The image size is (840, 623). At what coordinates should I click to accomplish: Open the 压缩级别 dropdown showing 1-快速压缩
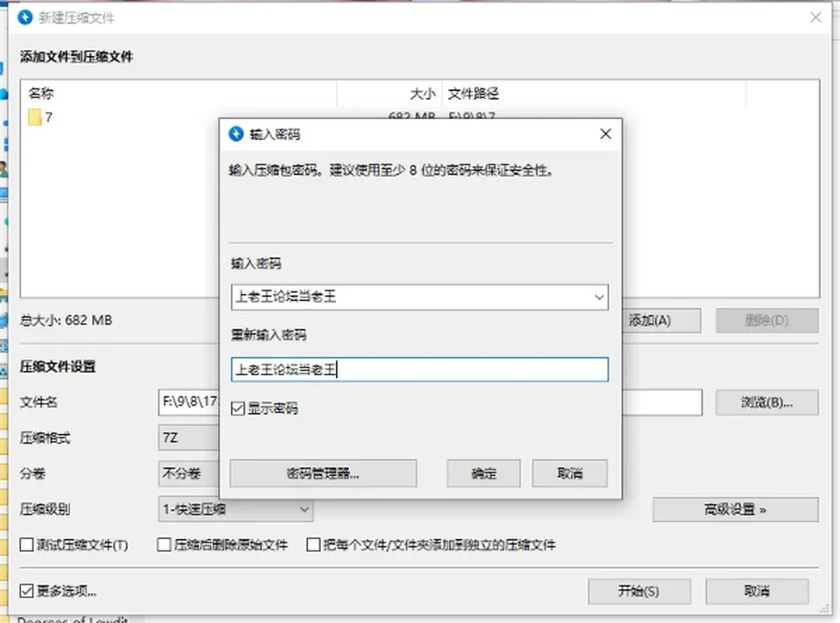pyautogui.click(x=235, y=509)
